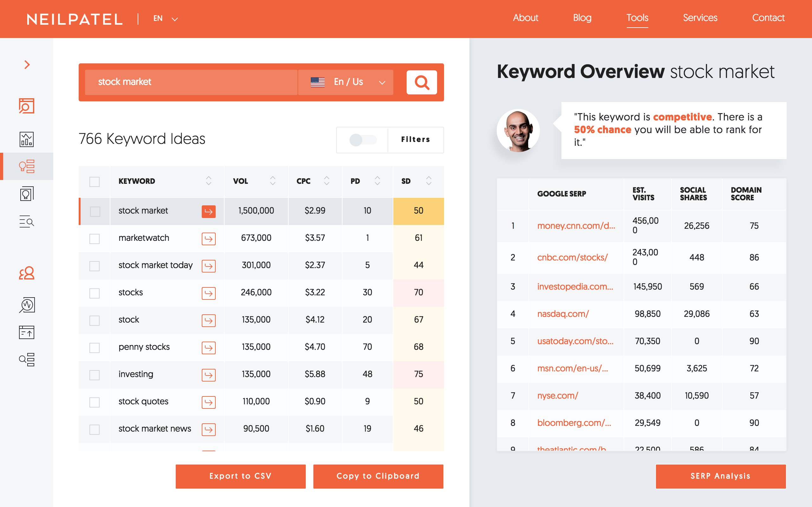Open the Domain Overview tool in sidebar

click(x=27, y=106)
